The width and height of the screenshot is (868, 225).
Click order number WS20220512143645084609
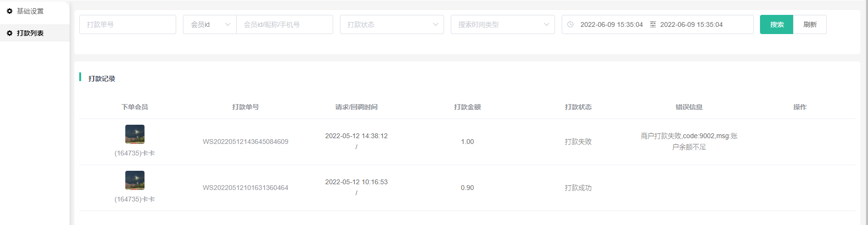(x=245, y=142)
